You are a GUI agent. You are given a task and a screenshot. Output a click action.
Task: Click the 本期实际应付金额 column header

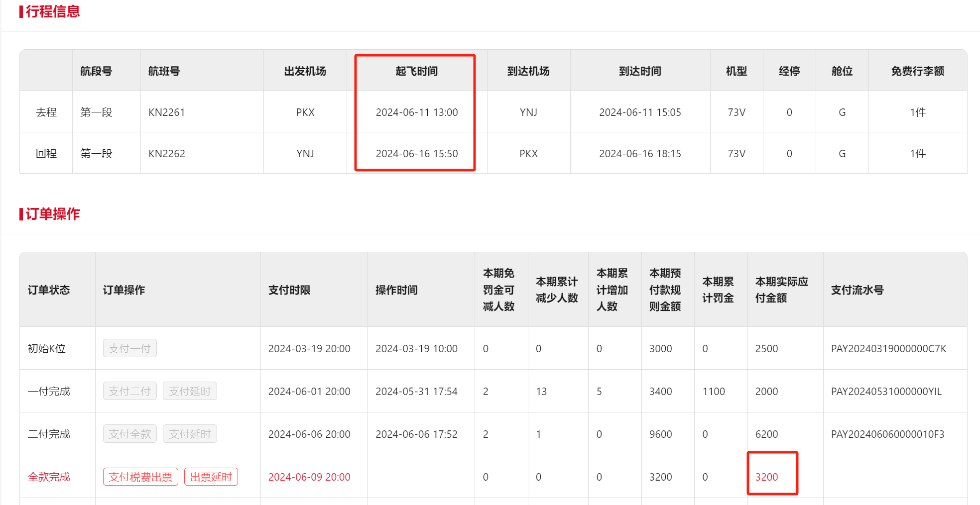781,290
